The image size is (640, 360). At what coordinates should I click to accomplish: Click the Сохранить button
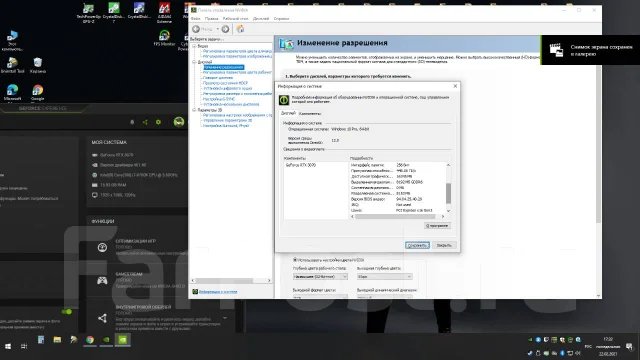(x=417, y=245)
